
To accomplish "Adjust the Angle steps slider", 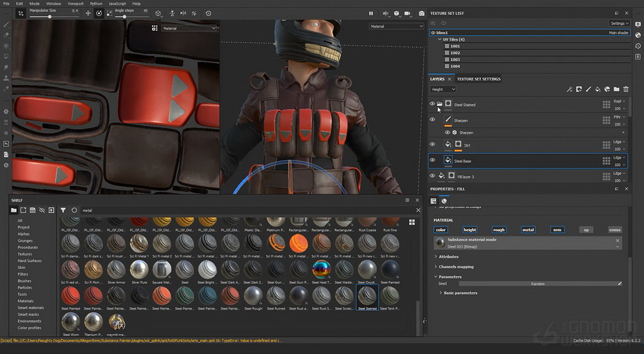I will [x=131, y=17].
